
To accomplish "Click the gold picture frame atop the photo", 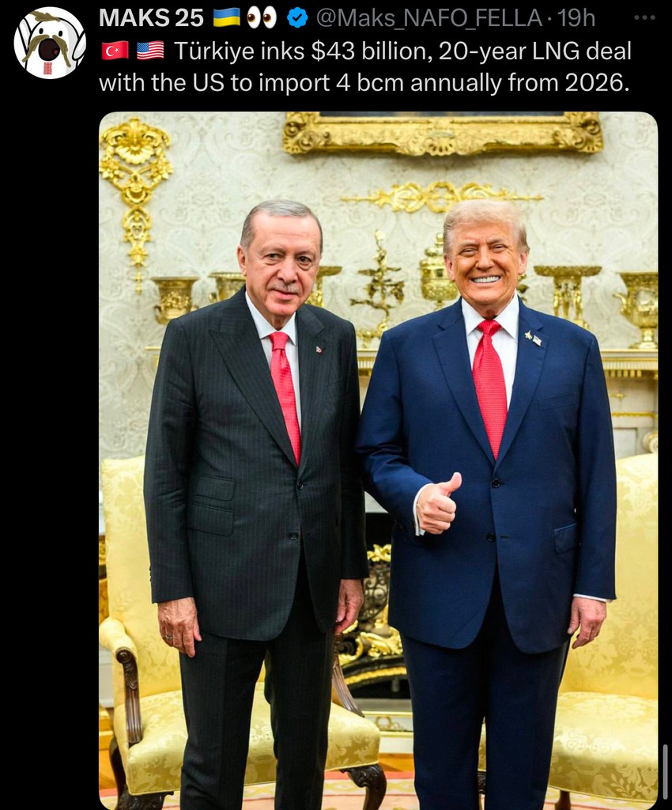I will [x=443, y=133].
